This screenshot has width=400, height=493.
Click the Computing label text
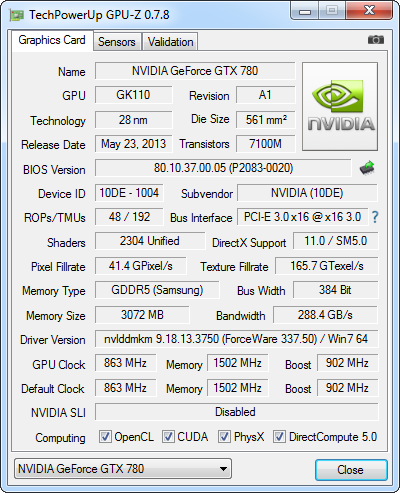click(x=60, y=437)
